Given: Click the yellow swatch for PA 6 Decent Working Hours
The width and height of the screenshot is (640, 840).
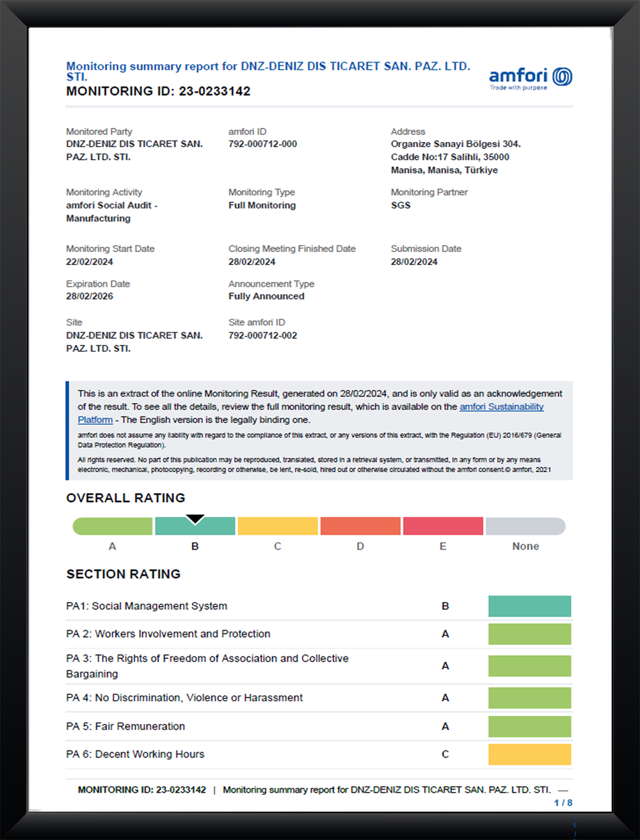Looking at the screenshot, I should click(529, 754).
